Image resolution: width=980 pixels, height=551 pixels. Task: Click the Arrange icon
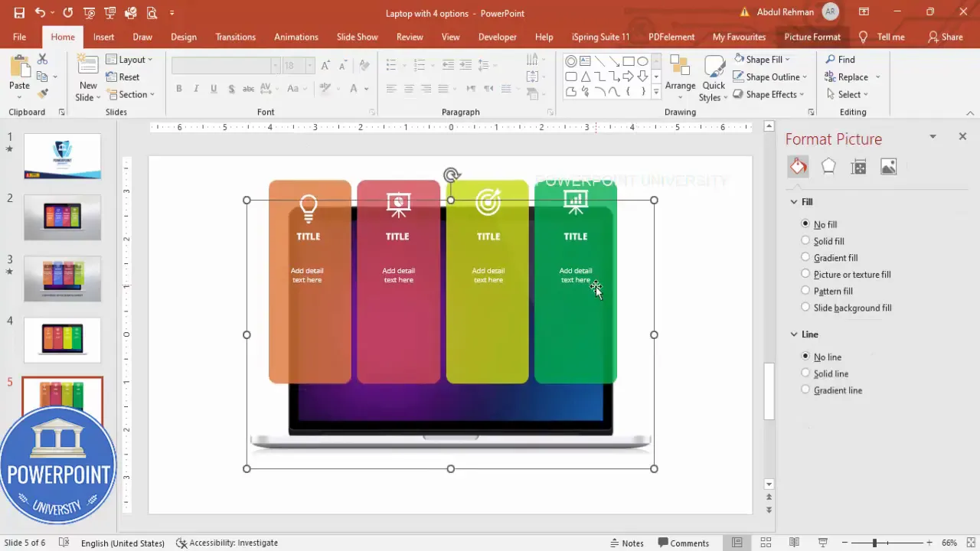click(x=680, y=66)
